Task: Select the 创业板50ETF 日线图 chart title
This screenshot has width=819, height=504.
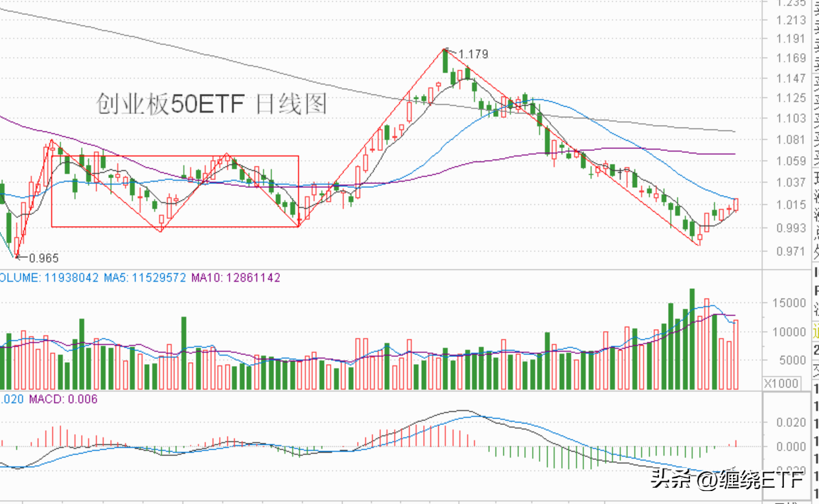Action: pyautogui.click(x=212, y=104)
